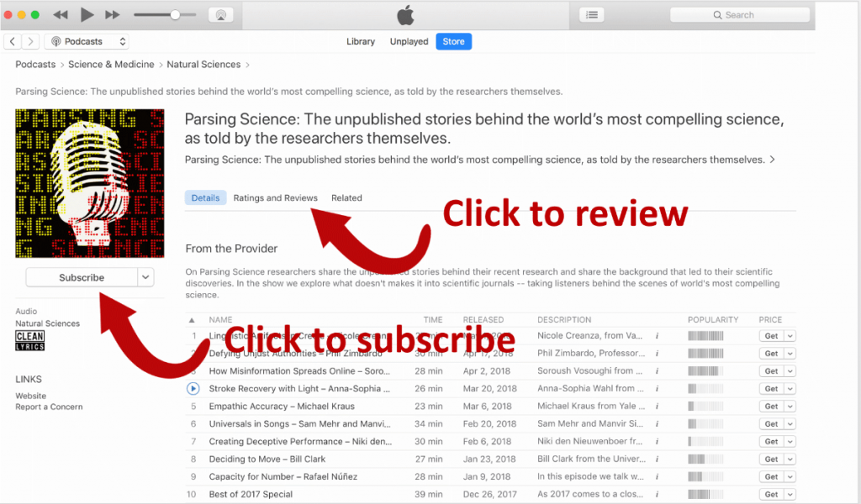Show info icon for Michael Kraus description

657,407
